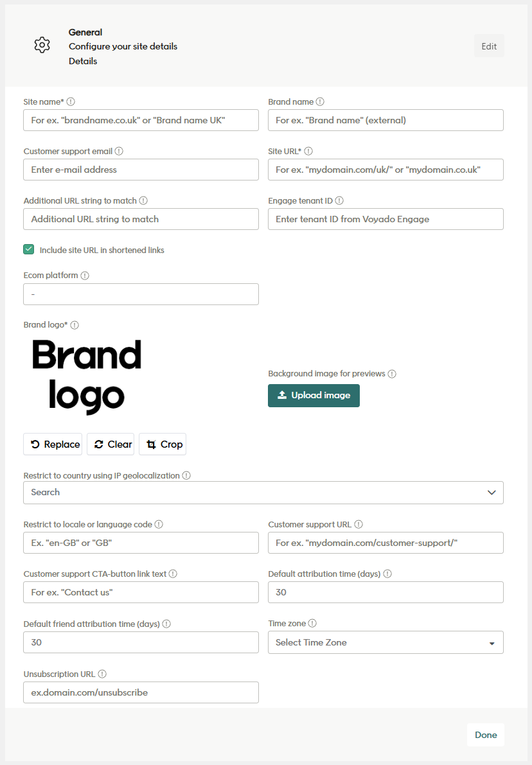Click info icon beside Brand name label

pos(320,101)
